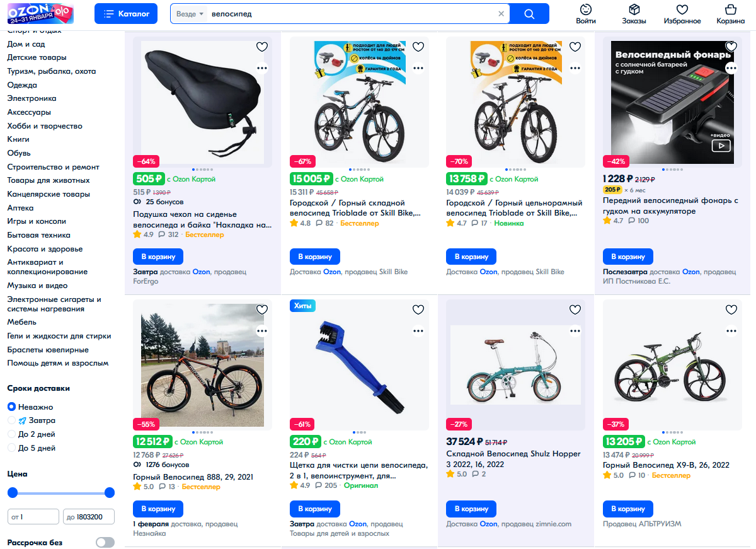The width and height of the screenshot is (756, 549).
Task: Open Избранное favorites heart in header
Action: [x=682, y=14]
